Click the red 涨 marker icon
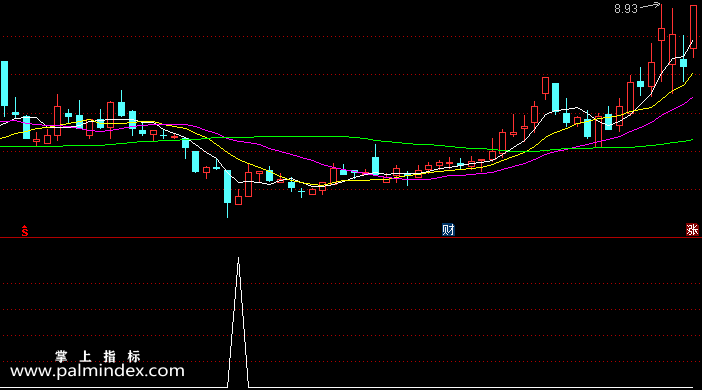The width and height of the screenshot is (702, 390). tap(692, 230)
